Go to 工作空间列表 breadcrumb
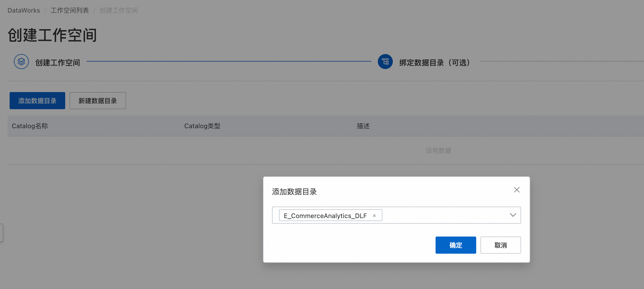The width and height of the screenshot is (644, 289). tap(70, 10)
